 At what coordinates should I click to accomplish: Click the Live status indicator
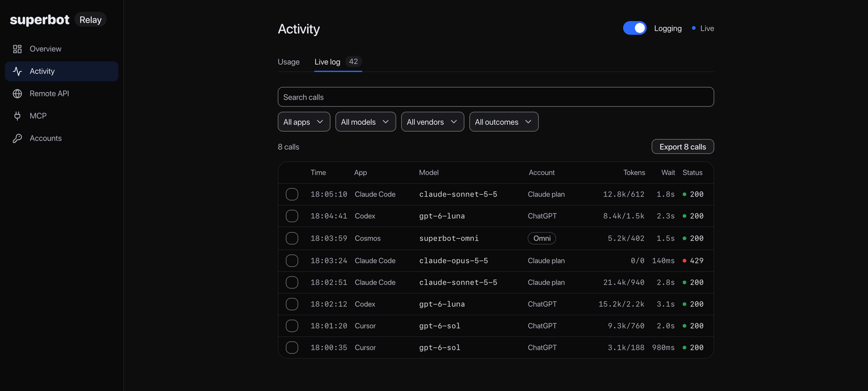click(703, 28)
